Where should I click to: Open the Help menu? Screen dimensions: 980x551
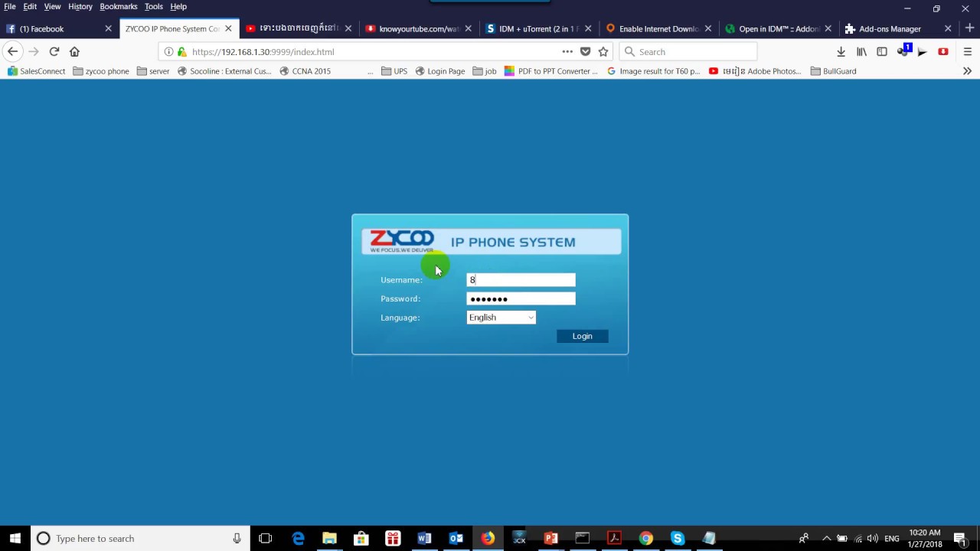pyautogui.click(x=178, y=6)
